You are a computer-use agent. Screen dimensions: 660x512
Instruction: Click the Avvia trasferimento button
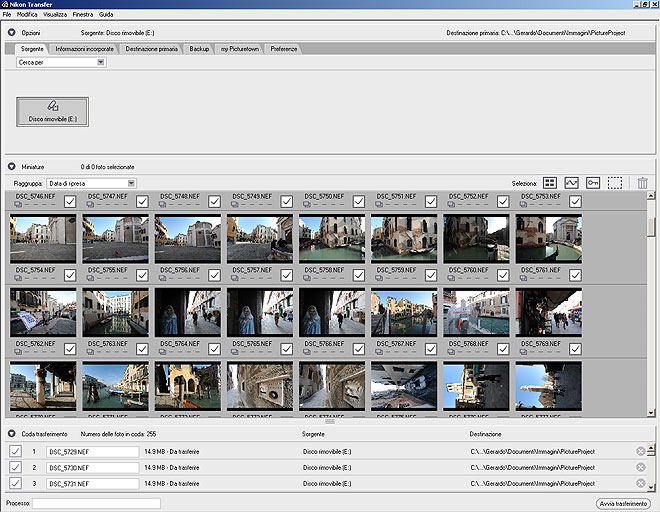point(623,504)
